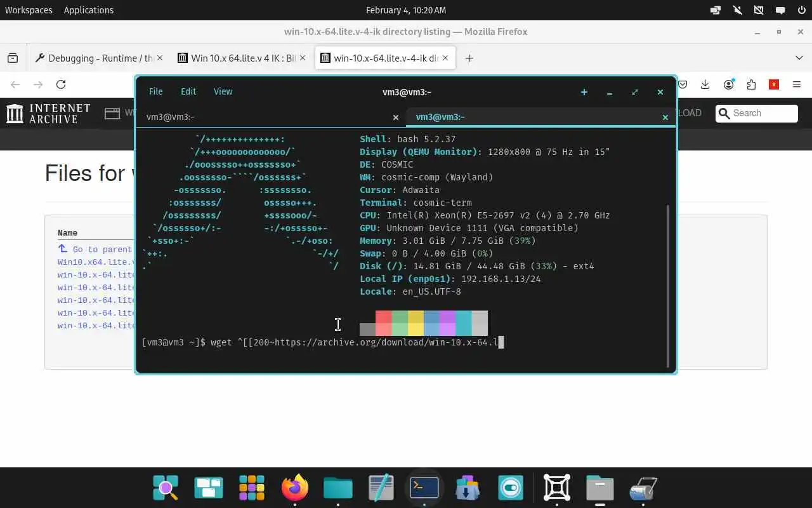
Task: Launch Firefox from the dock
Action: coord(295,488)
